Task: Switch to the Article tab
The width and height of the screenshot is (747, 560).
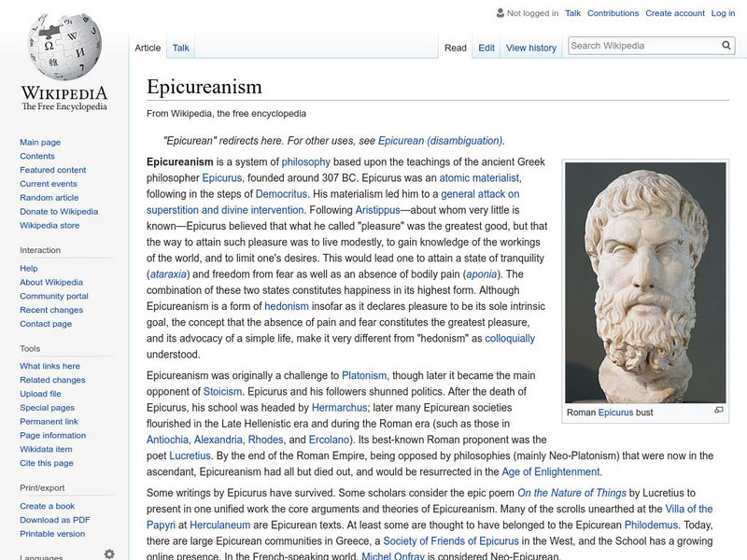Action: click(148, 48)
